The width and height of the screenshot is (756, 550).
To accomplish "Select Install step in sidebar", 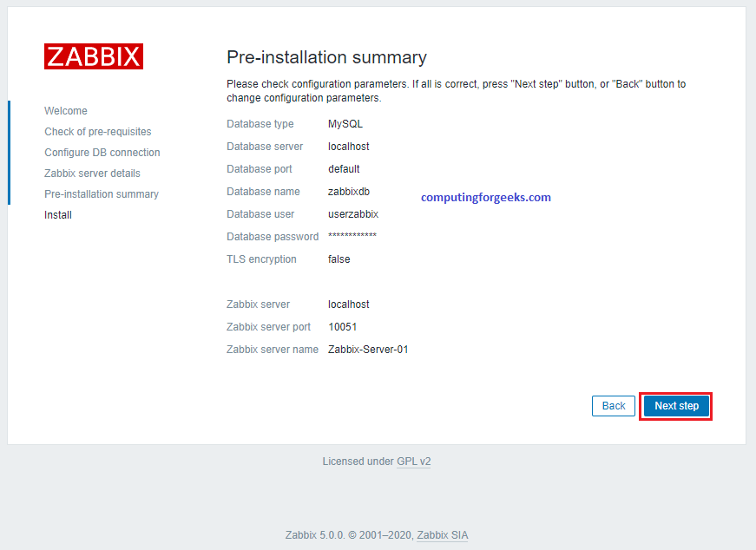I will 58,215.
